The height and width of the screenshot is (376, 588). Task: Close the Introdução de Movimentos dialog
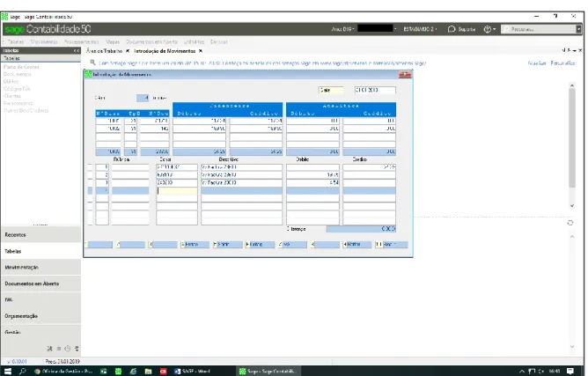[x=405, y=75]
